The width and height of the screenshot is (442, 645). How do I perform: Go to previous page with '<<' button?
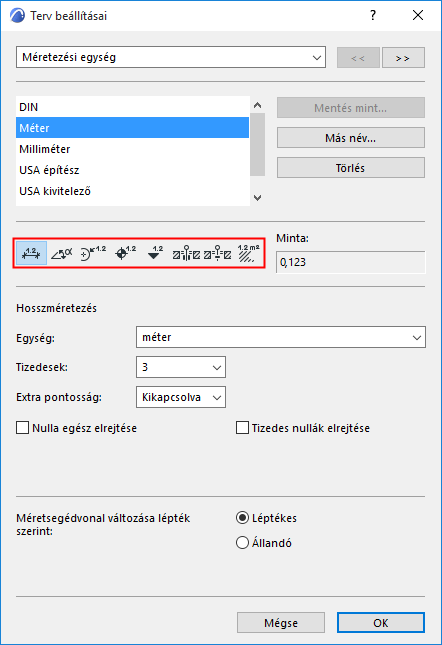click(x=358, y=58)
